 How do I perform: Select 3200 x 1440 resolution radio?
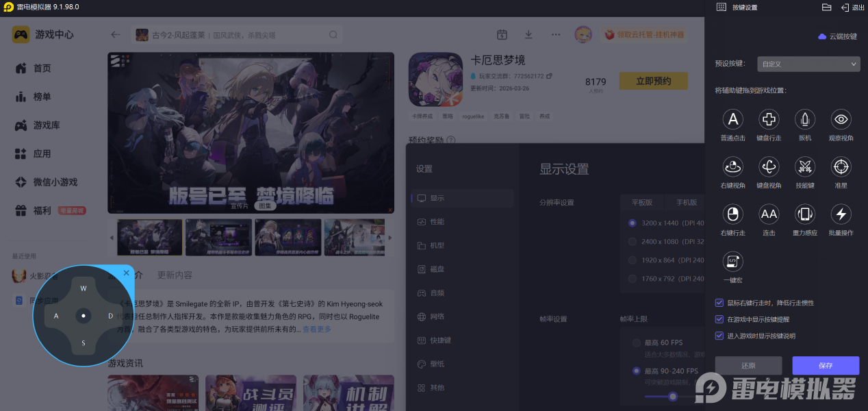click(x=633, y=223)
